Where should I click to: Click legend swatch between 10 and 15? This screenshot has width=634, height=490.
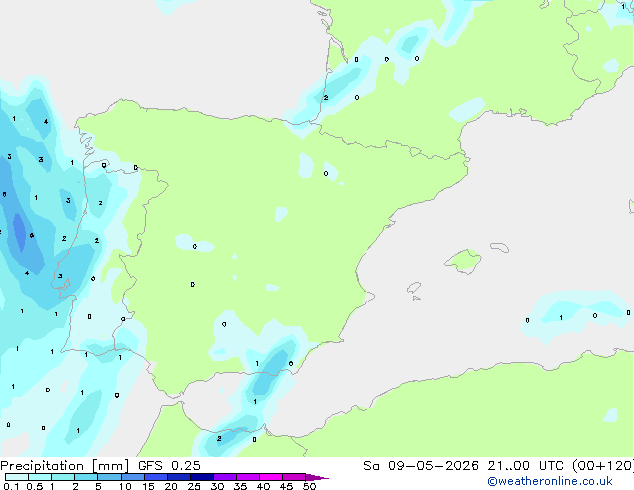click(132, 477)
